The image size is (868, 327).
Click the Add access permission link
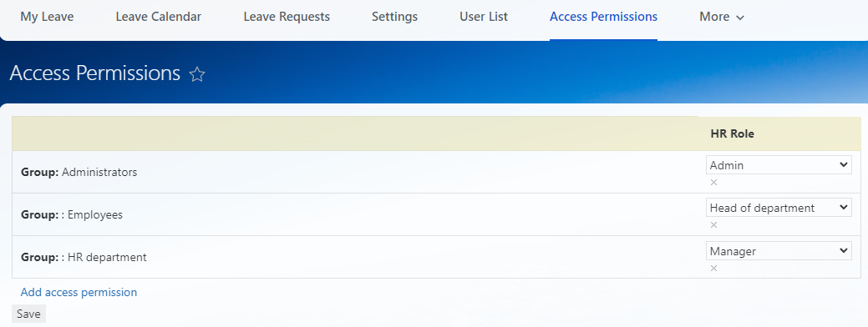click(x=79, y=292)
